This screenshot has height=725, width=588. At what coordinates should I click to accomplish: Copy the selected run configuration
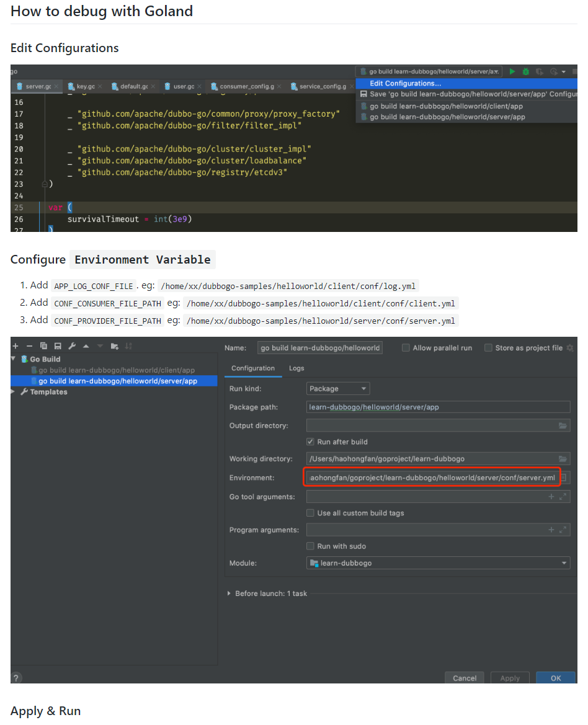tap(43, 345)
